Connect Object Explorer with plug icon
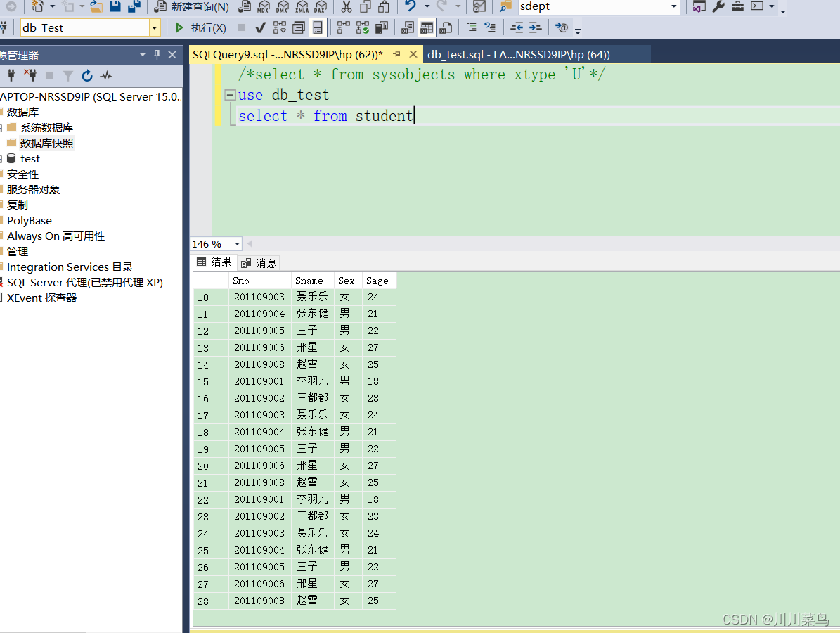 tap(11, 75)
